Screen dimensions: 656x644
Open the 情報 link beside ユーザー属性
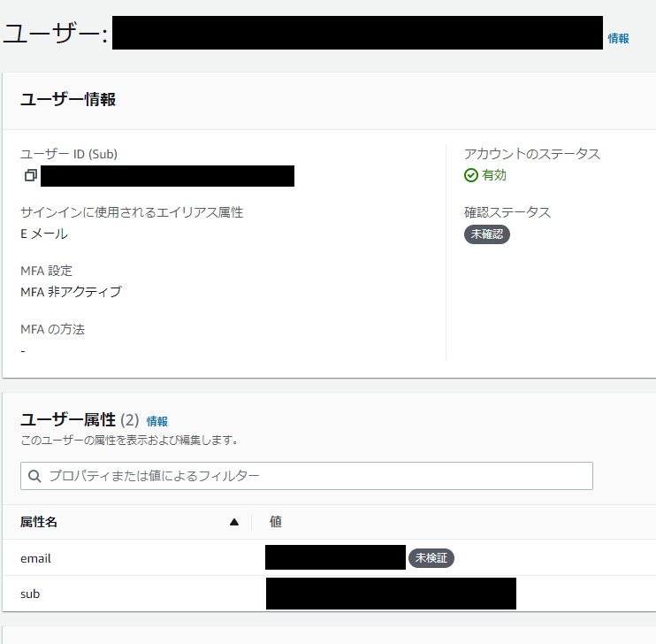tap(156, 421)
